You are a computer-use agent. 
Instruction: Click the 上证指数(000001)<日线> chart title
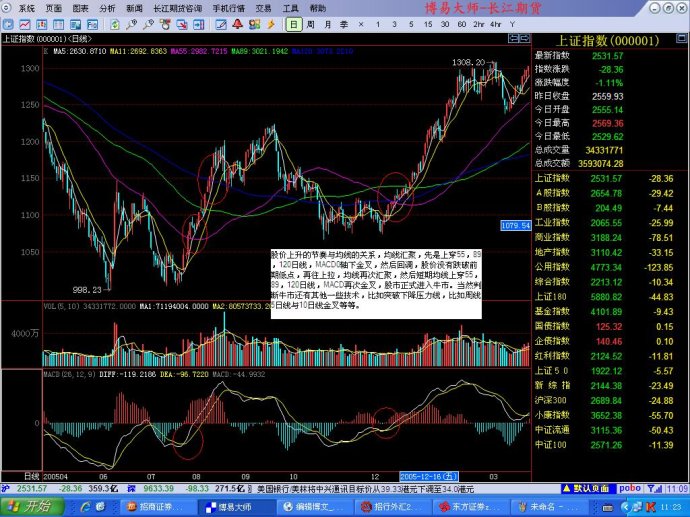(x=46, y=39)
